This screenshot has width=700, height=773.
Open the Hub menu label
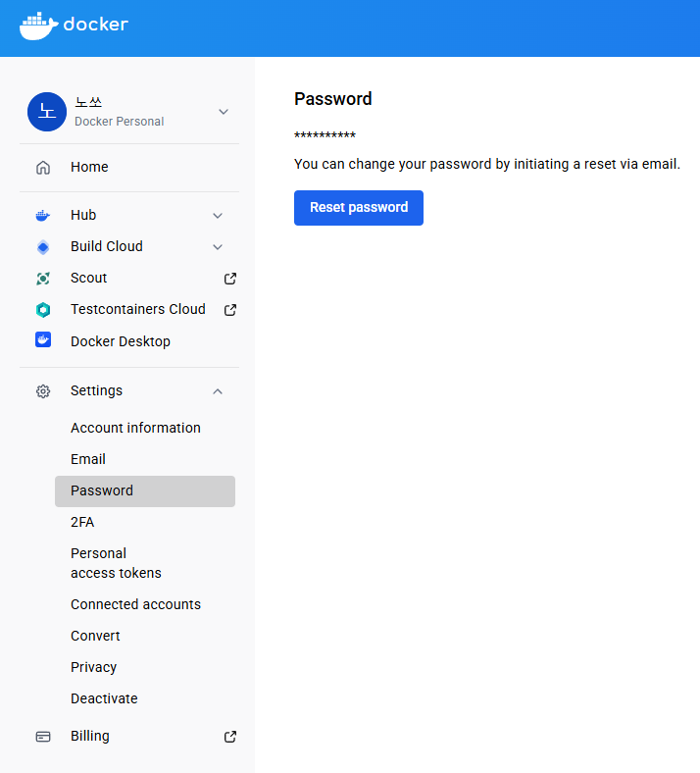click(83, 215)
